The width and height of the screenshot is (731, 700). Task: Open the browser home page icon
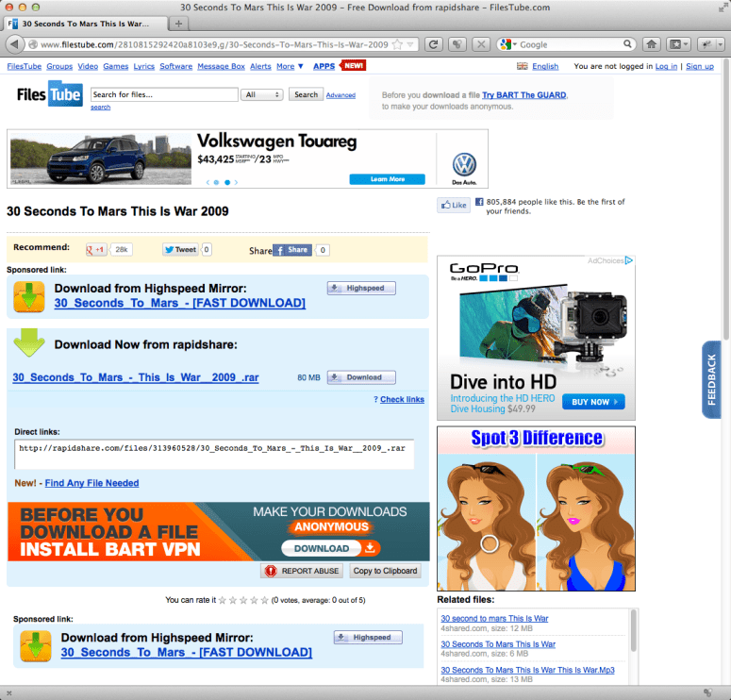point(651,44)
